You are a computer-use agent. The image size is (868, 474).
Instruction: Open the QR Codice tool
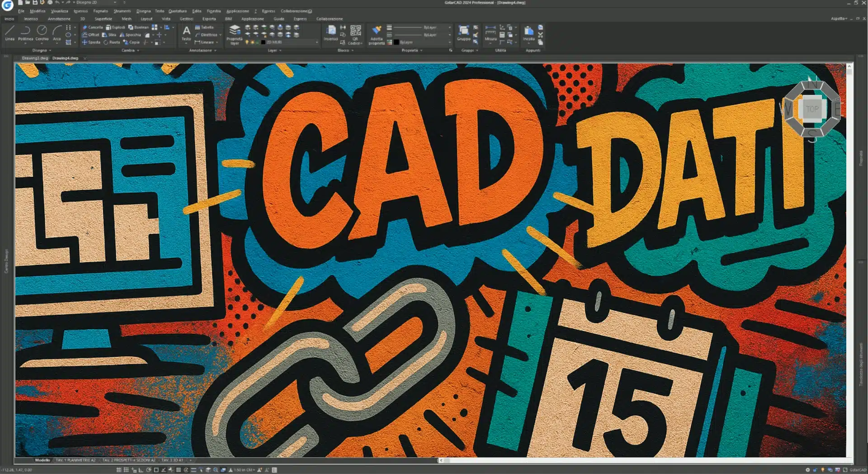355,34
